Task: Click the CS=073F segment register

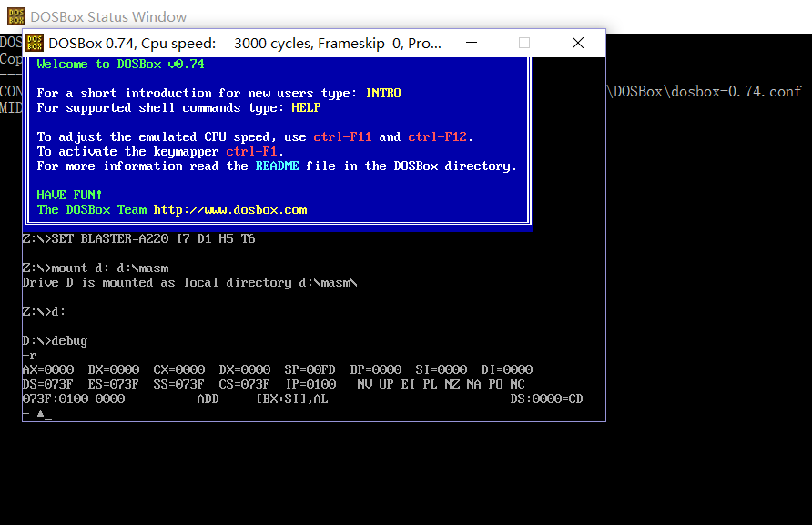Action: (x=245, y=384)
